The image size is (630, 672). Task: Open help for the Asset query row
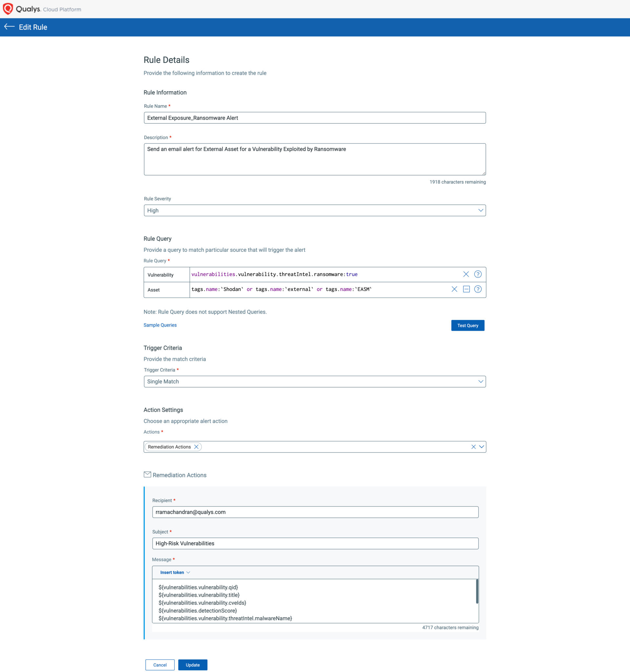(x=478, y=289)
